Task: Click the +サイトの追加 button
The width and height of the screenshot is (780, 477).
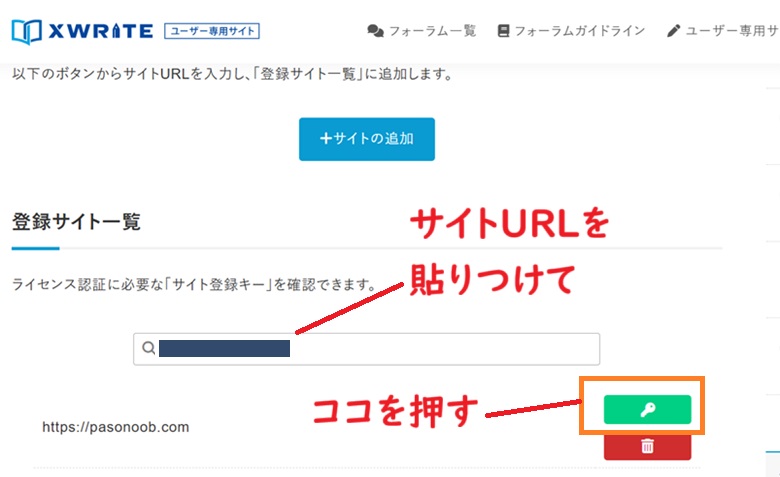Action: [367, 139]
